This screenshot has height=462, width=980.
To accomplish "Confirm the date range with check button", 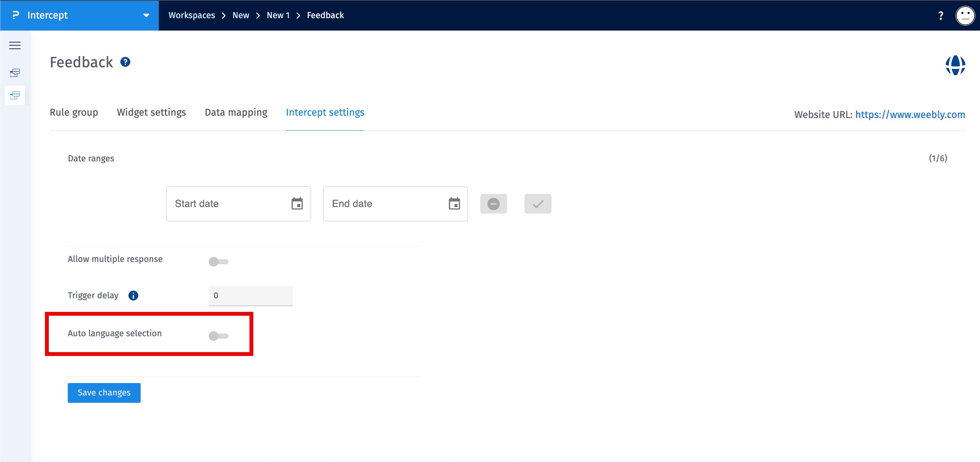I will [538, 204].
